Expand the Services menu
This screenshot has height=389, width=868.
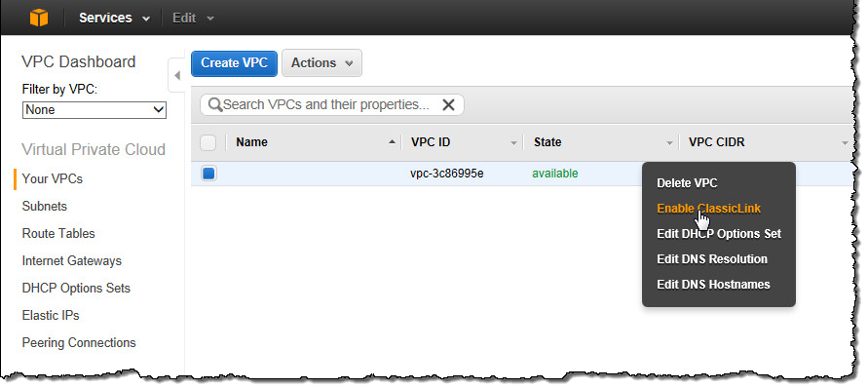tap(115, 18)
